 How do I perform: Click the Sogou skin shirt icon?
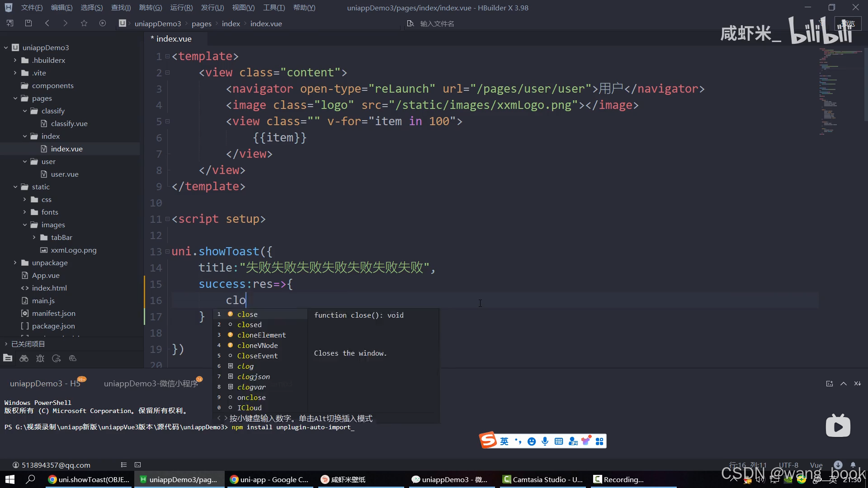(x=586, y=441)
